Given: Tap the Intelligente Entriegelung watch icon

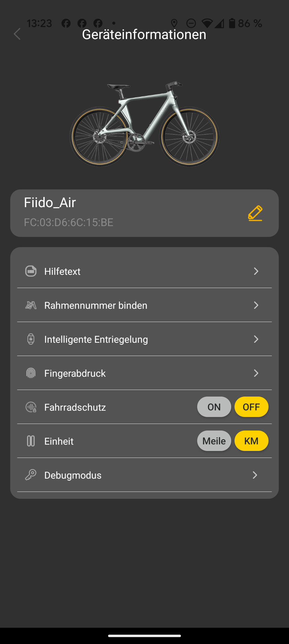Looking at the screenshot, I should 31,339.
